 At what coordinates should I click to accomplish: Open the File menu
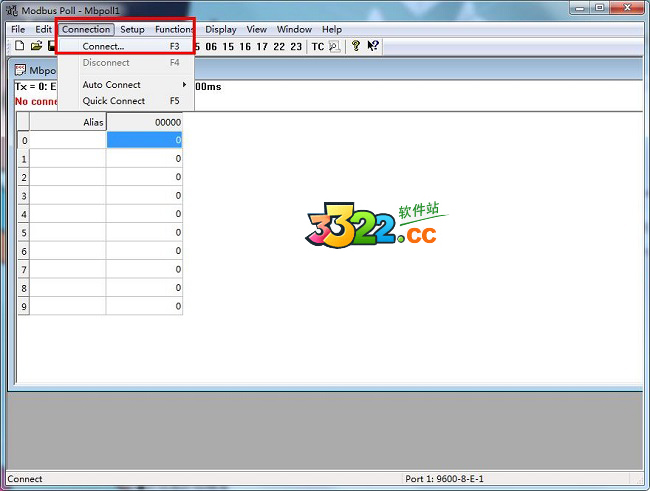[x=18, y=30]
